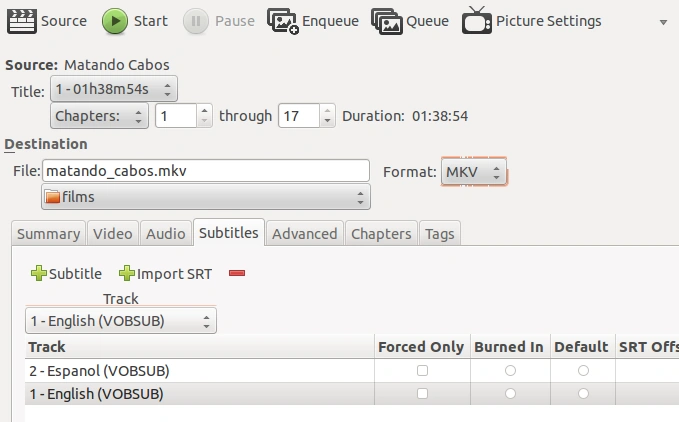
Task: Open the films destination folder dropdown
Action: (205, 197)
